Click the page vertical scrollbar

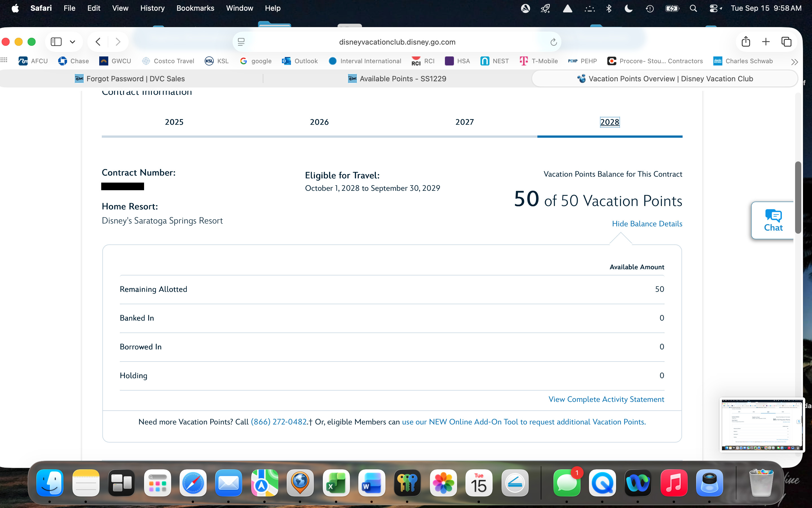pos(798,197)
